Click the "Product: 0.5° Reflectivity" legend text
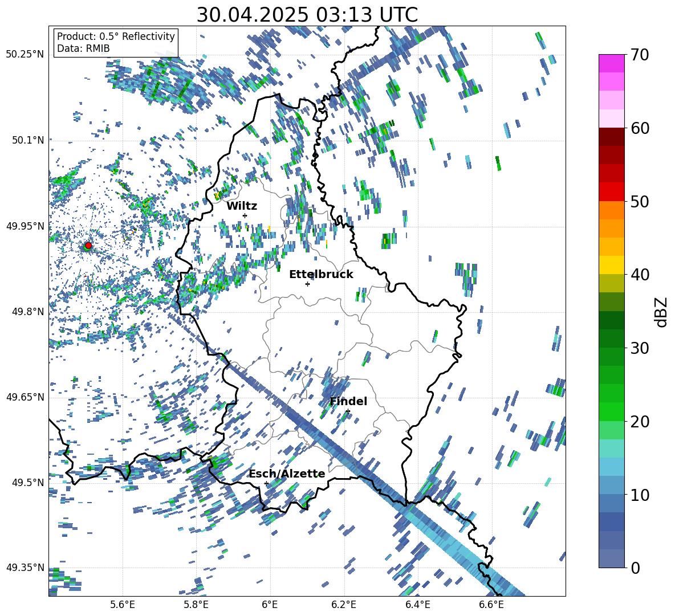 pyautogui.click(x=116, y=36)
